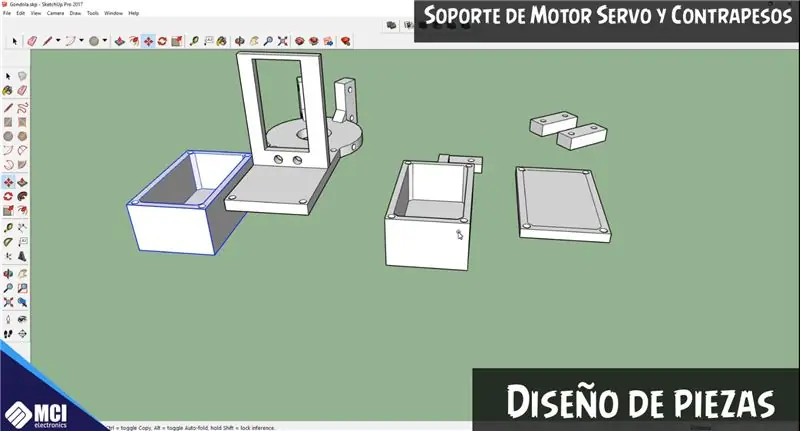Activate Push/Pull in the top toolbar

[x=119, y=41]
